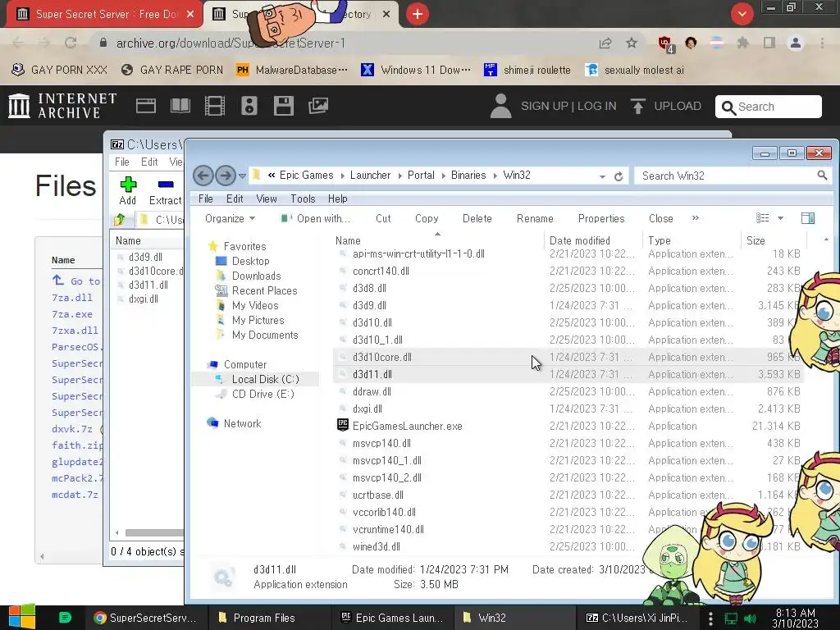Click Cut in the Explorer toolbar
Screen dimensions: 840x630
coord(383,218)
